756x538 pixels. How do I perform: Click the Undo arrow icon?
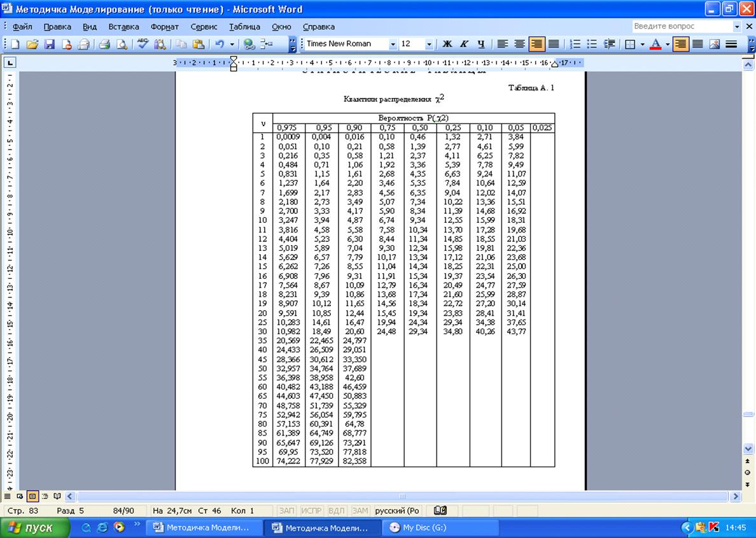220,45
